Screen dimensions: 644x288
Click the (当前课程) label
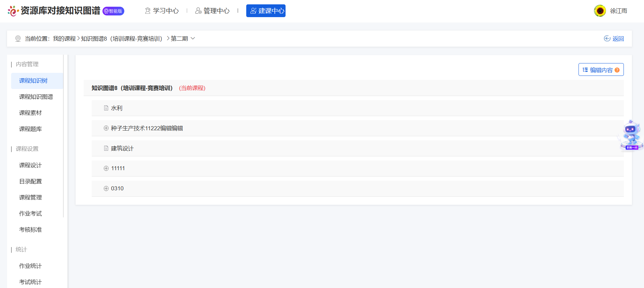(x=192, y=88)
